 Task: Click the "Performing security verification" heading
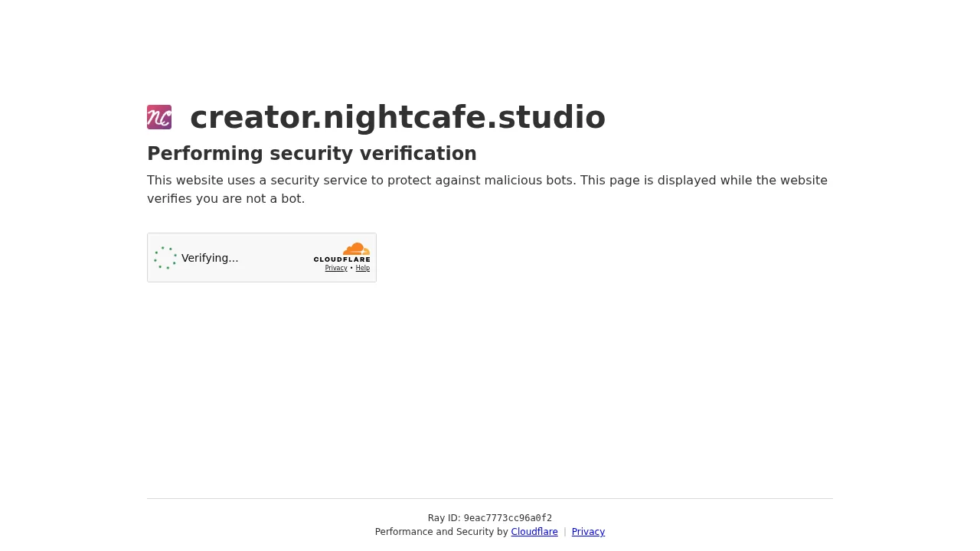[312, 154]
